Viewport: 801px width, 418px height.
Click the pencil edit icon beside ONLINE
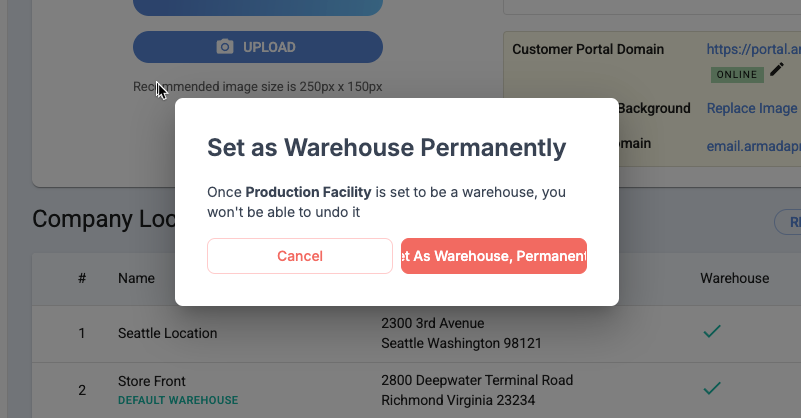[777, 70]
